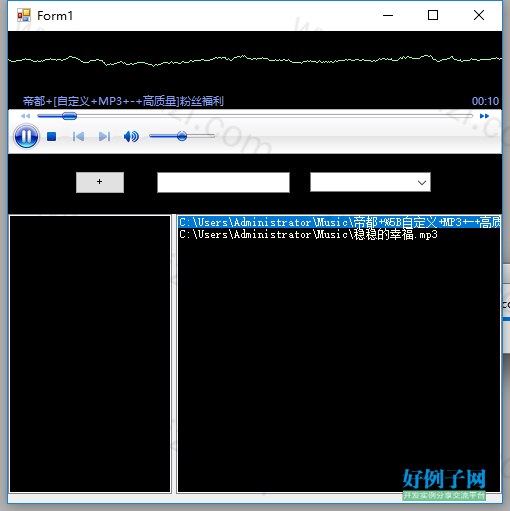The width and height of the screenshot is (510, 511).
Task: Click the elapsed time 00:10 label
Action: 485,101
